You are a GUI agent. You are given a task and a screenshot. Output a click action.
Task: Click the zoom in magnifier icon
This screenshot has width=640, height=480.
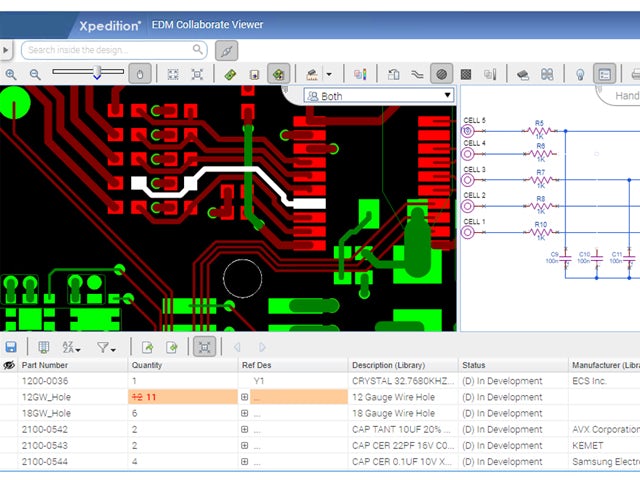pyautogui.click(x=11, y=74)
